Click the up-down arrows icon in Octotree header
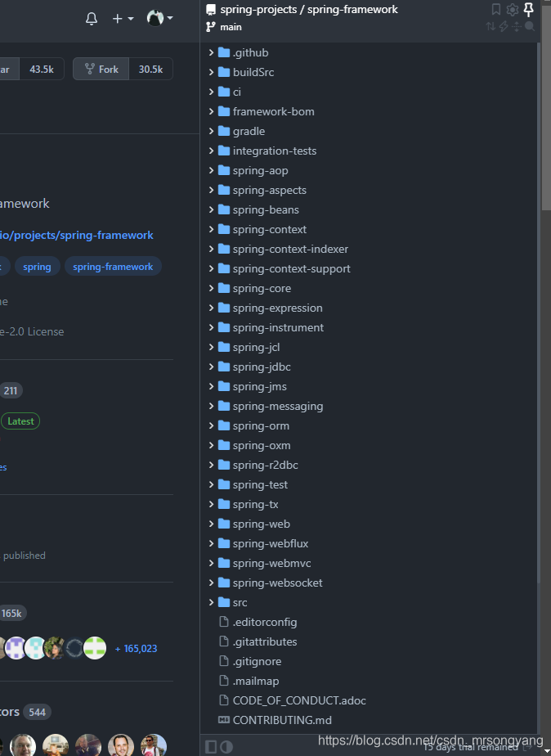Image resolution: width=551 pixels, height=756 pixels. [491, 26]
